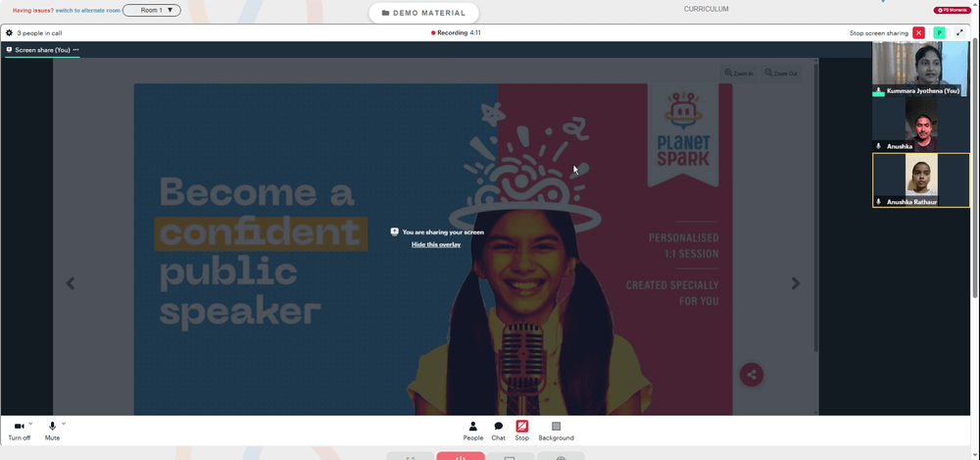This screenshot has height=460, width=980.
Task: Zoom Out on the shared slide
Action: pyautogui.click(x=781, y=74)
